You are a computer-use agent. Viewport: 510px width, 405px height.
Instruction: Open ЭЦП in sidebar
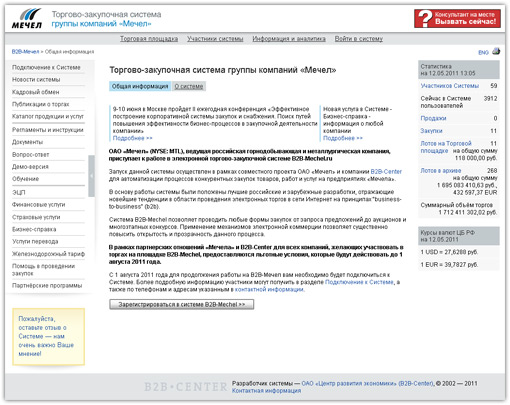click(19, 192)
